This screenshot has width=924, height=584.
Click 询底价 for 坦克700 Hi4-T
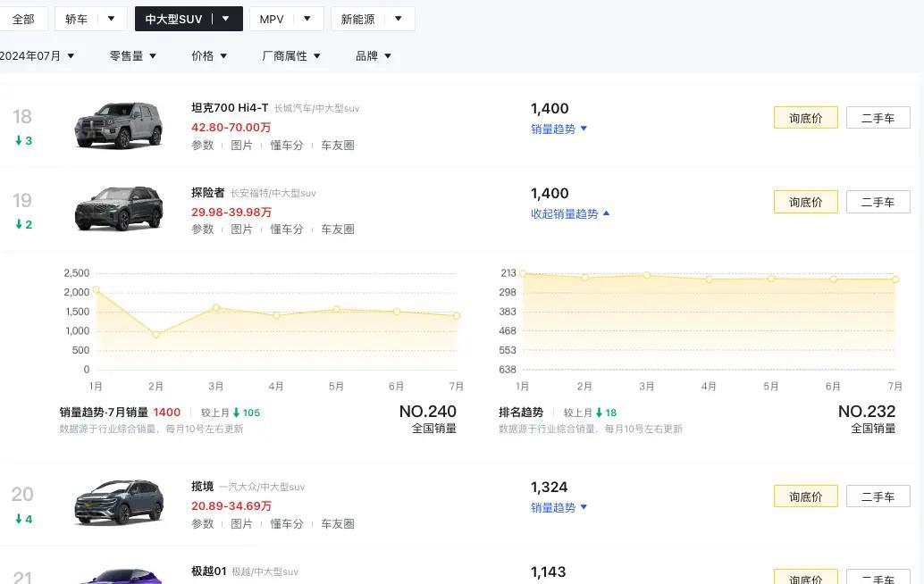click(x=805, y=118)
